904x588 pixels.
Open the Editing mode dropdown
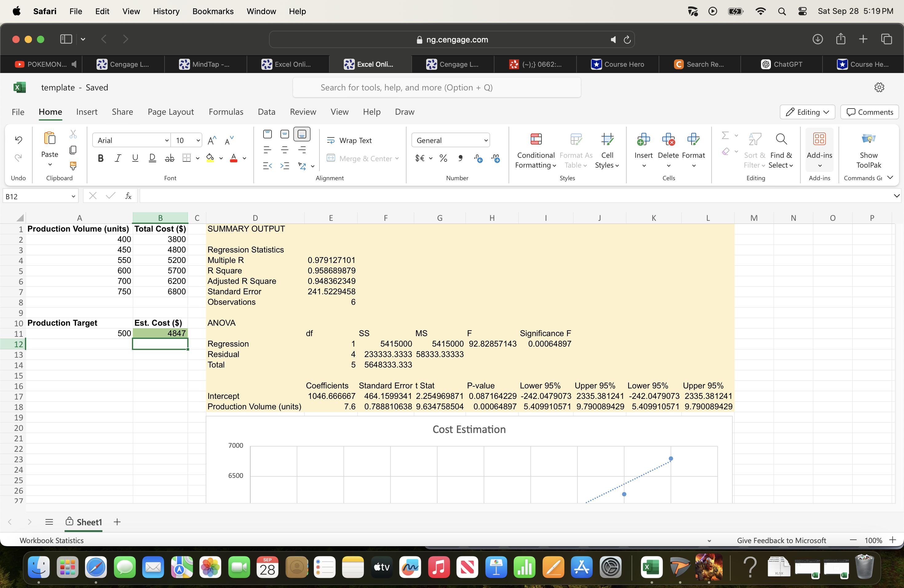pos(807,112)
